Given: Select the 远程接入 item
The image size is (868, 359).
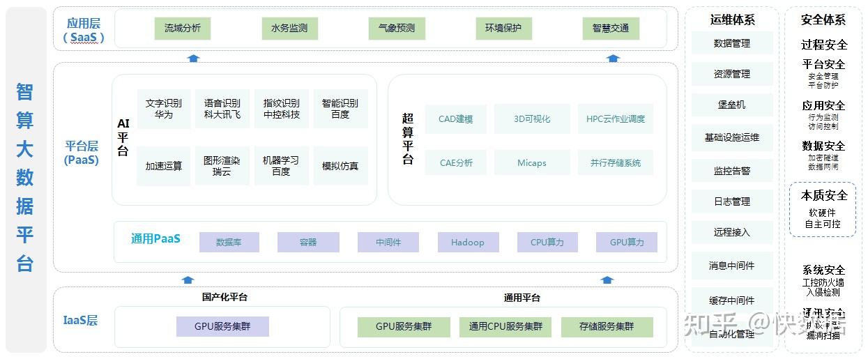Looking at the screenshot, I should coord(732,232).
